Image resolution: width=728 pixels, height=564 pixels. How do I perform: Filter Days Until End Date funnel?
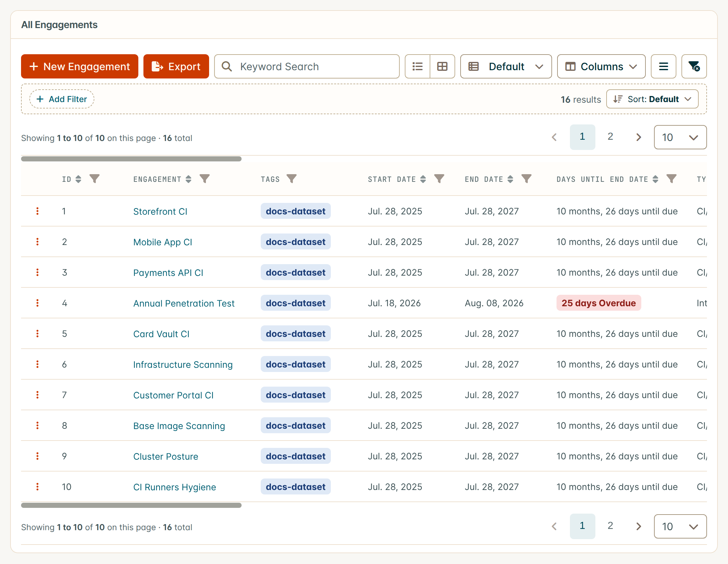click(671, 179)
